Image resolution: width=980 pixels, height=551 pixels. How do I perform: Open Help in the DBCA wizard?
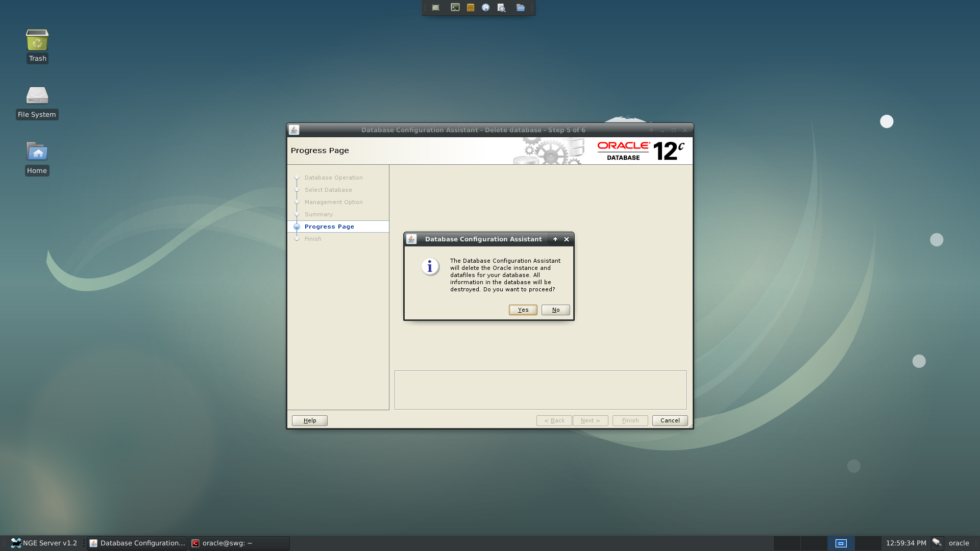[309, 420]
